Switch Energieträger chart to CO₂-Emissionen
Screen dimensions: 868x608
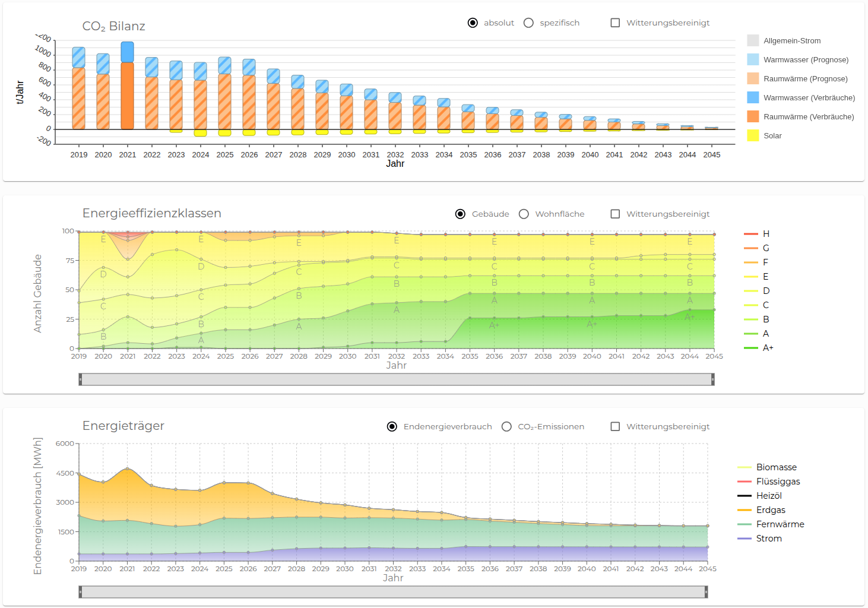point(506,427)
